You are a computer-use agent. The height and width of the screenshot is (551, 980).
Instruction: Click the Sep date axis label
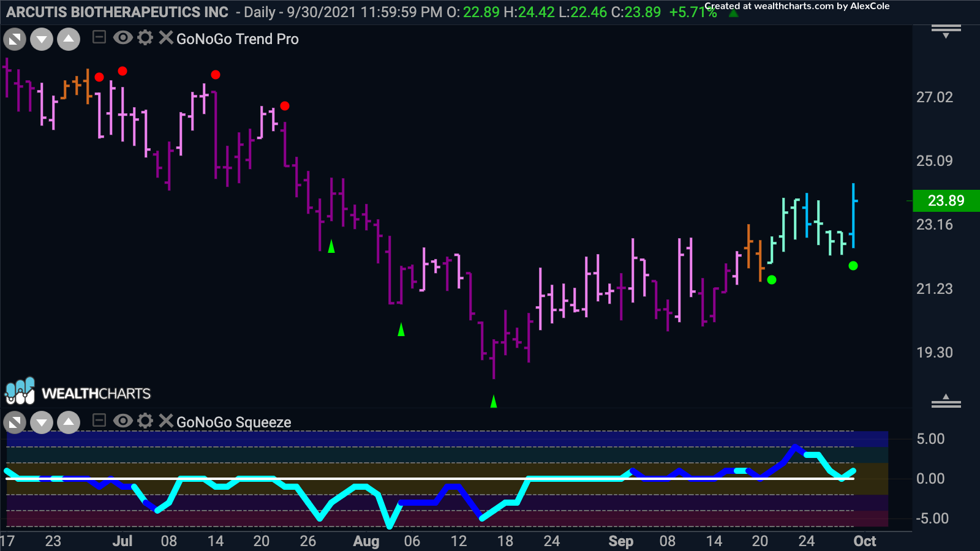620,541
